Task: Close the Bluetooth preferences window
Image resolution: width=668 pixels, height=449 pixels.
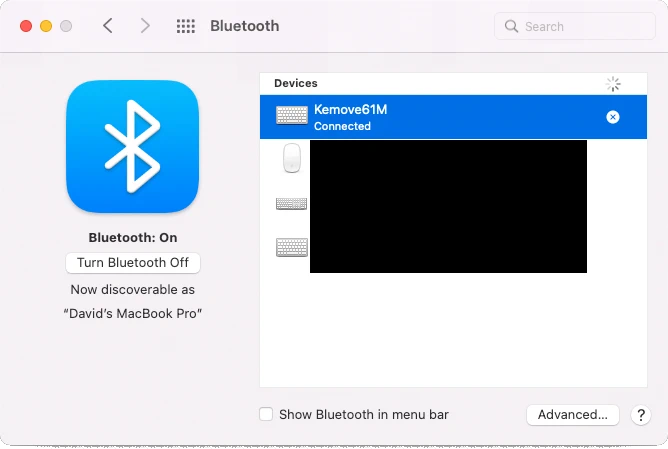Action: [x=26, y=26]
